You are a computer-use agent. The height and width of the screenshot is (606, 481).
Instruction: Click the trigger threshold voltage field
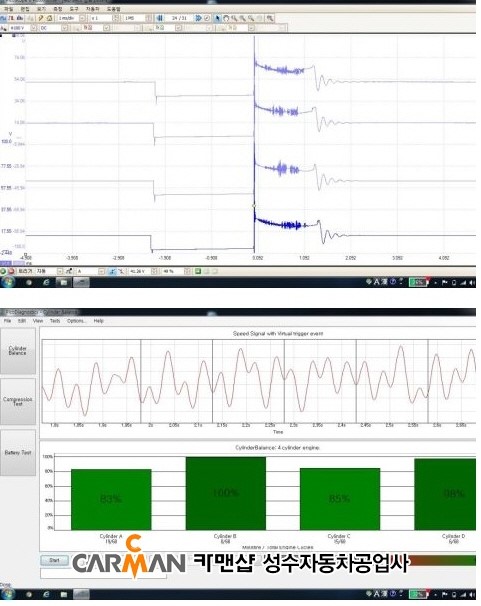click(x=140, y=271)
